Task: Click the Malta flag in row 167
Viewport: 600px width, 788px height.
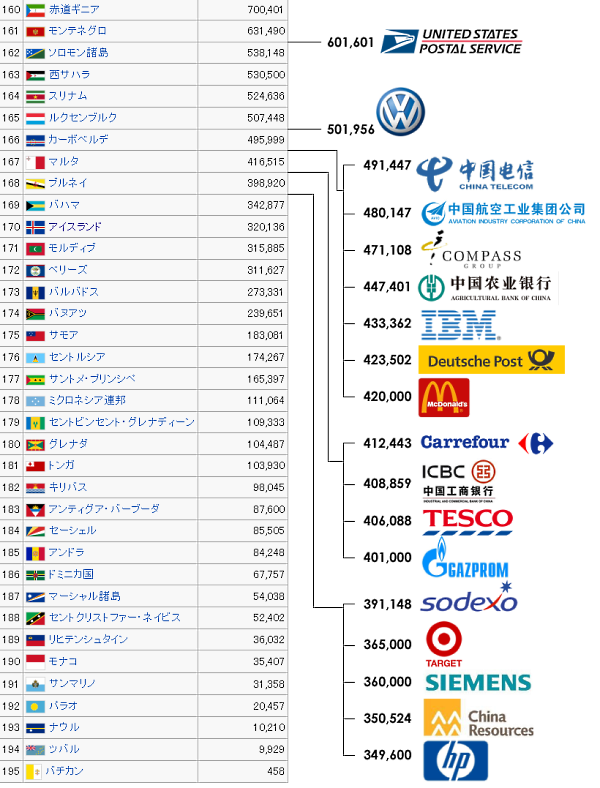Action: 35,162
